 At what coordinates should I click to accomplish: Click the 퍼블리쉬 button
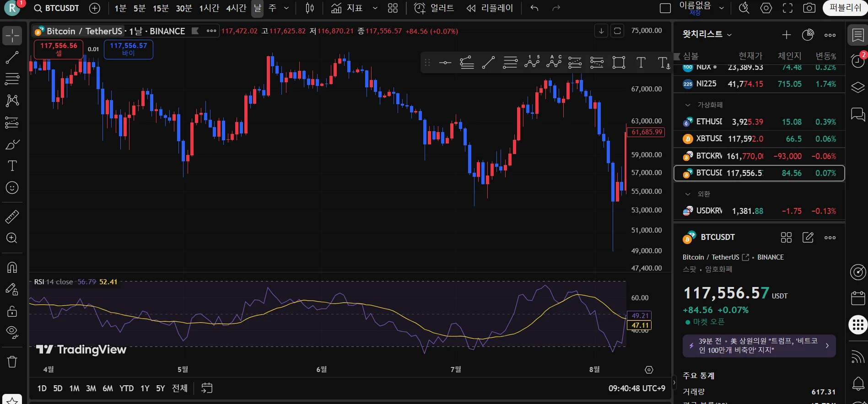845,8
